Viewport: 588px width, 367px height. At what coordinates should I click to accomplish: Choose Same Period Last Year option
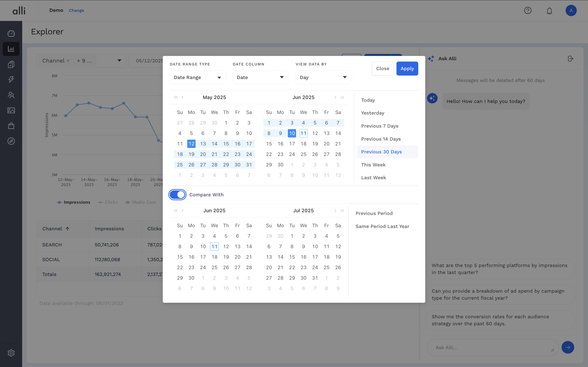click(382, 226)
